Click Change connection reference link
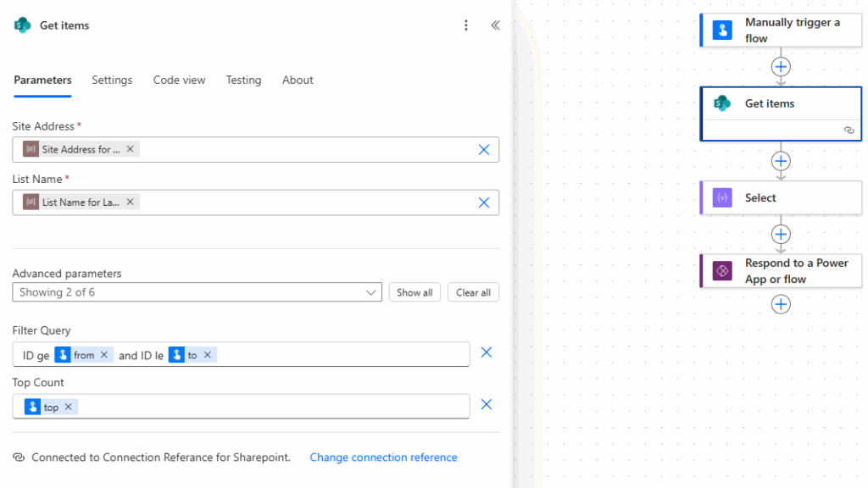868x488 pixels. coord(384,457)
